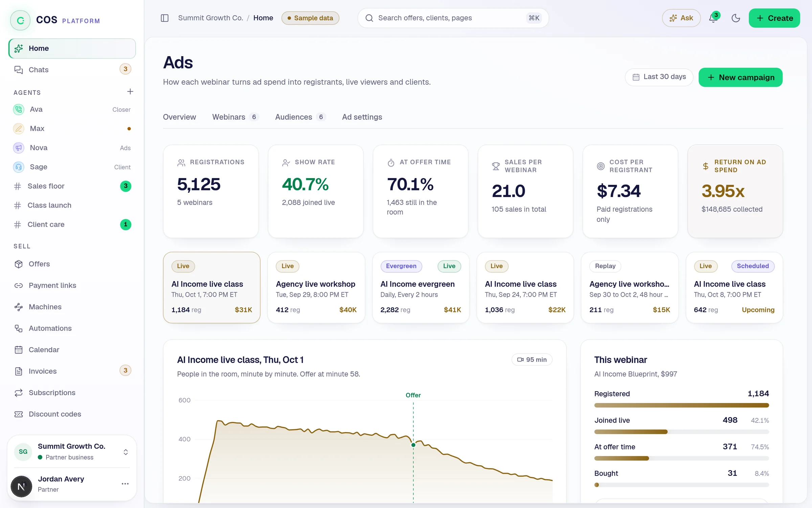Image resolution: width=812 pixels, height=508 pixels.
Task: Open Max agent
Action: (x=72, y=129)
